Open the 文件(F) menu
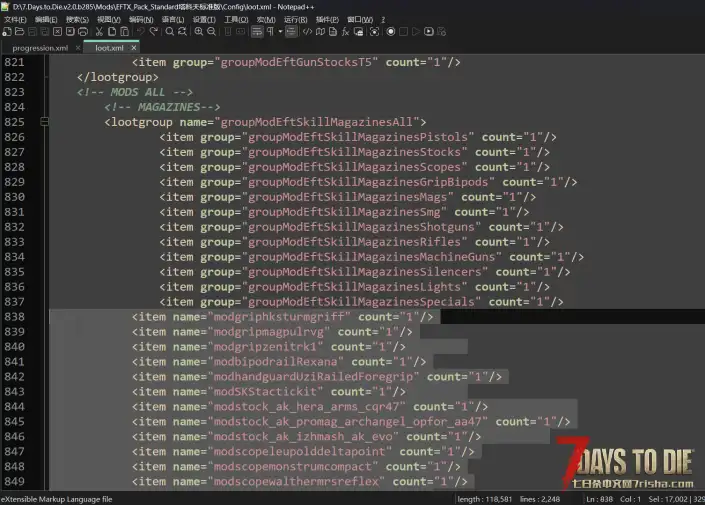The width and height of the screenshot is (705, 505). pos(15,19)
